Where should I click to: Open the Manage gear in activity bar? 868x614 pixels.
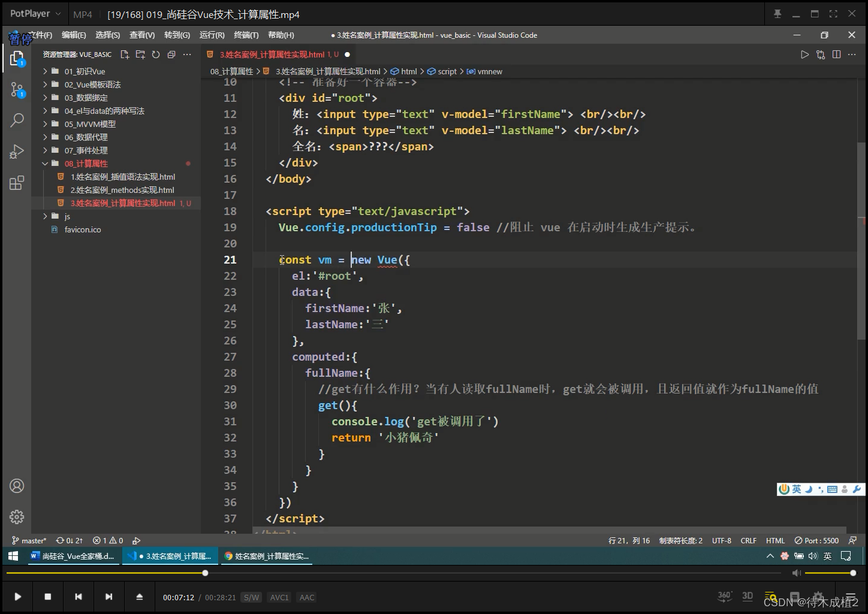[x=17, y=516]
